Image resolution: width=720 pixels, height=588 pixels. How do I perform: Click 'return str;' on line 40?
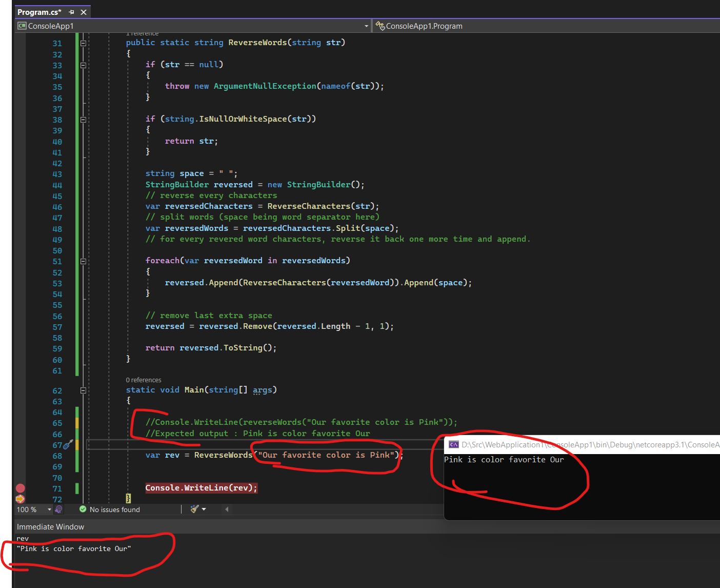pos(191,141)
